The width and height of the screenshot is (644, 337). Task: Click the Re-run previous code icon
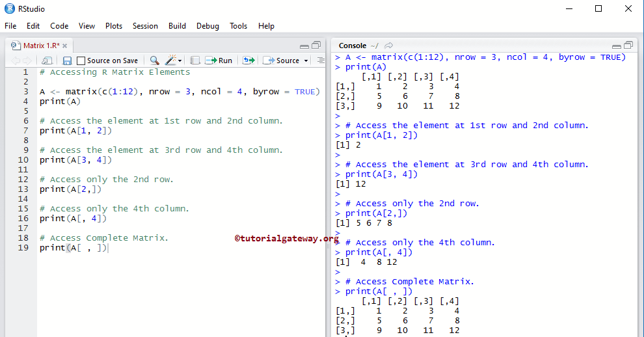pyautogui.click(x=248, y=61)
